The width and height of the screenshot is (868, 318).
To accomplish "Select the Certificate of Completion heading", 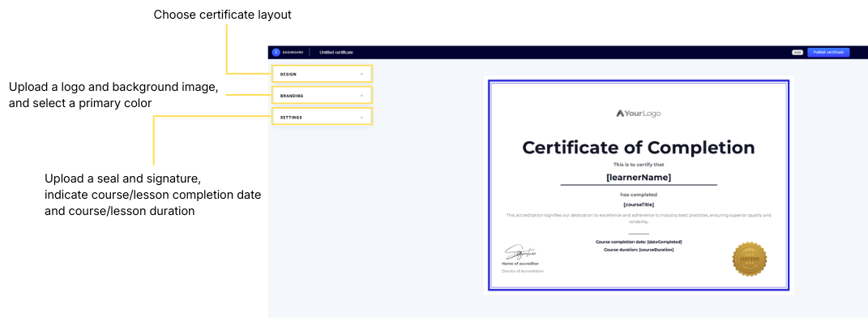I will 639,148.
